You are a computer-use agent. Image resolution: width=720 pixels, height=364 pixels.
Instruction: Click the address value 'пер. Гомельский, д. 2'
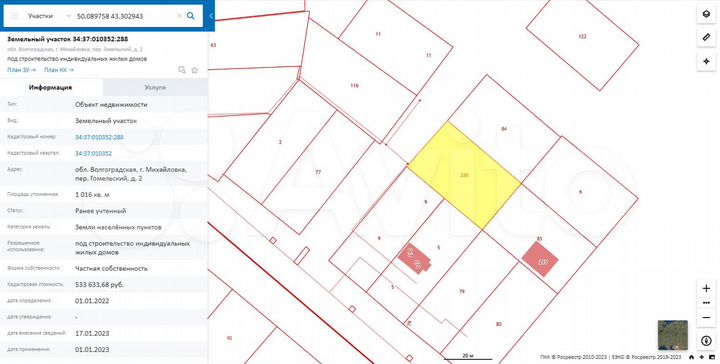click(x=108, y=179)
